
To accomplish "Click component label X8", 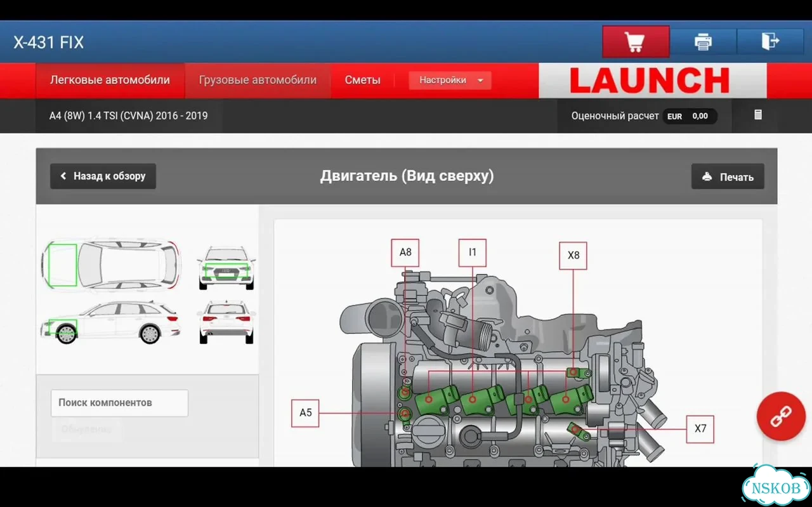I will 573,255.
